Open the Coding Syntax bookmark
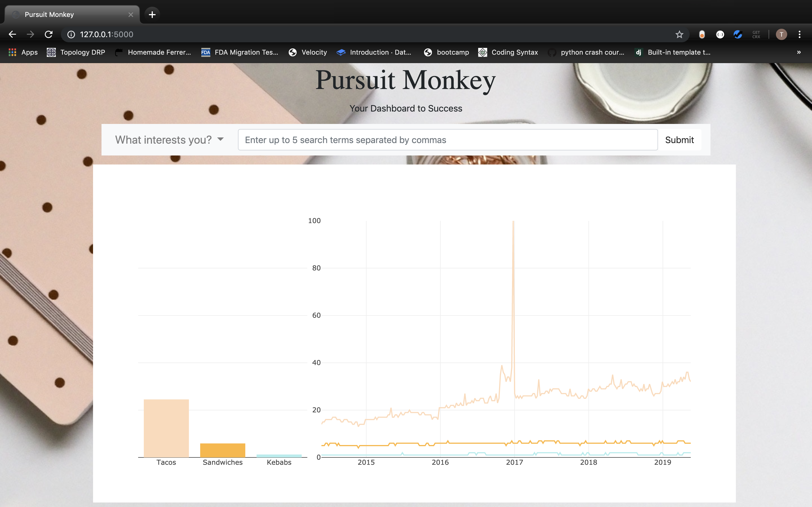 tap(508, 52)
